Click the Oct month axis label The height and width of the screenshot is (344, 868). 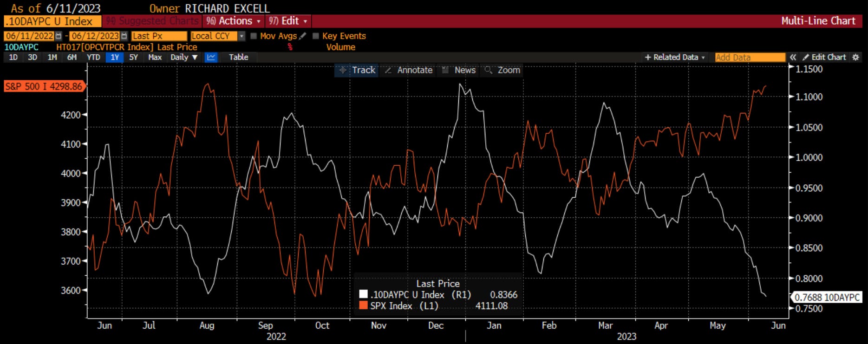tap(322, 325)
